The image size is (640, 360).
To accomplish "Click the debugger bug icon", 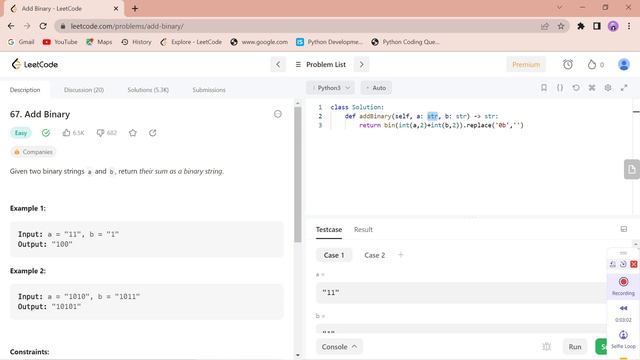I will (547, 347).
